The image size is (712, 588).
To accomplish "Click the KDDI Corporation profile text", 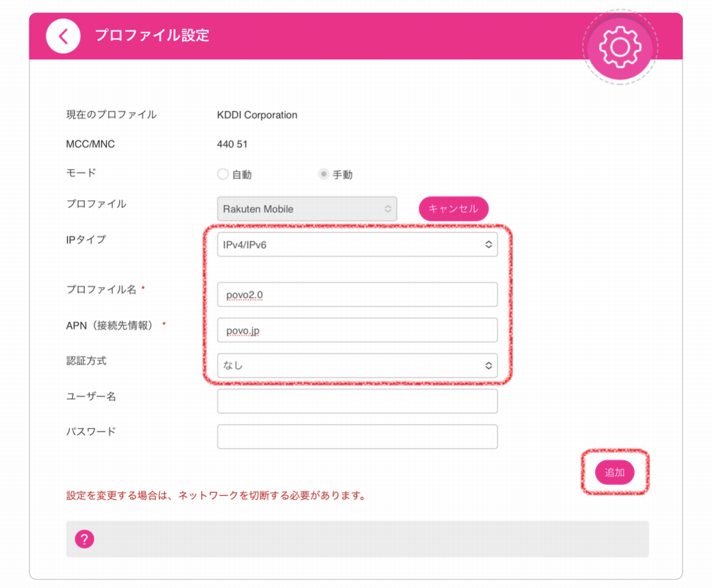I will [x=257, y=115].
